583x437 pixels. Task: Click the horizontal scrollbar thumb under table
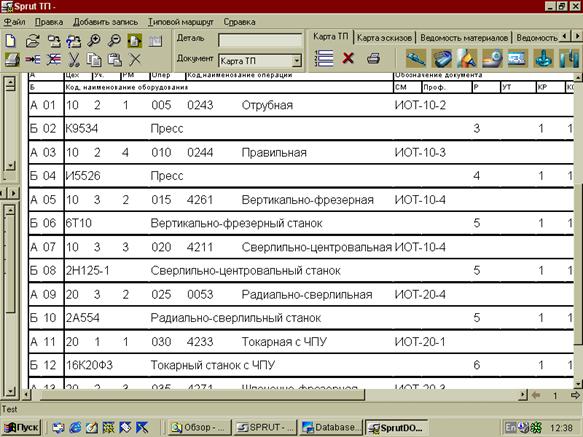tap(203, 395)
